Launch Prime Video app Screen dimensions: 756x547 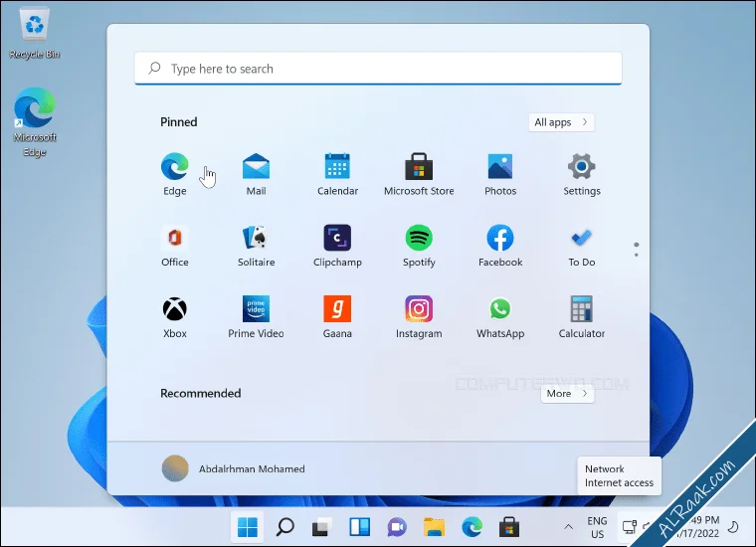tap(256, 316)
